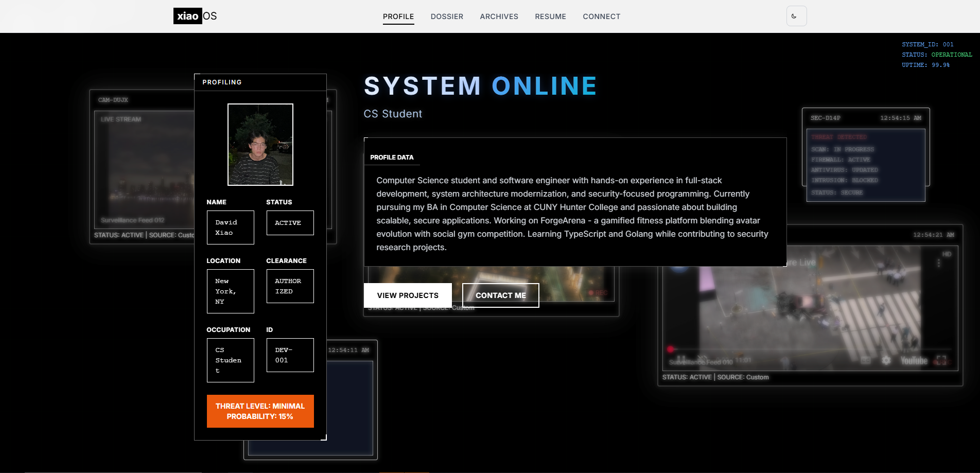
Task: Click 'STATUS: OPERATIONAL' readout
Action: coord(937,55)
